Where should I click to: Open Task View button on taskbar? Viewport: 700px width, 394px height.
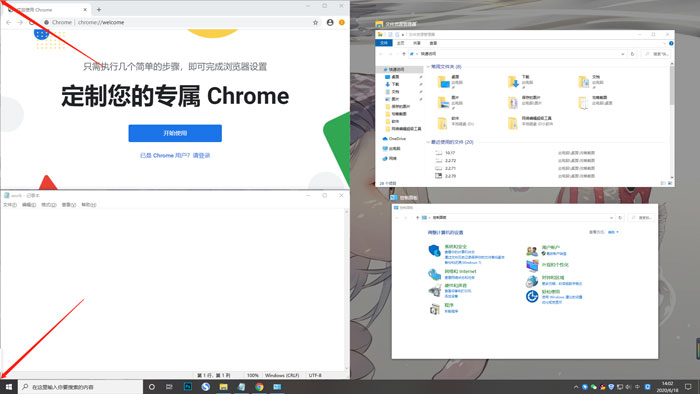click(169, 387)
